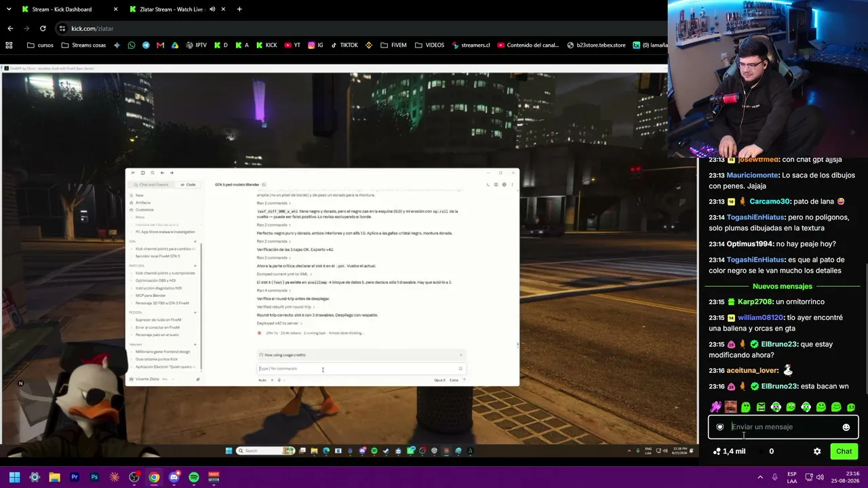Open the Kick A bookmark
This screenshot has height=488, width=868.
242,45
